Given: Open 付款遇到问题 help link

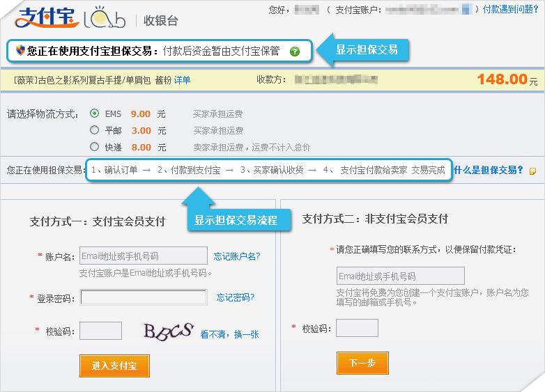Looking at the screenshot, I should point(511,10).
